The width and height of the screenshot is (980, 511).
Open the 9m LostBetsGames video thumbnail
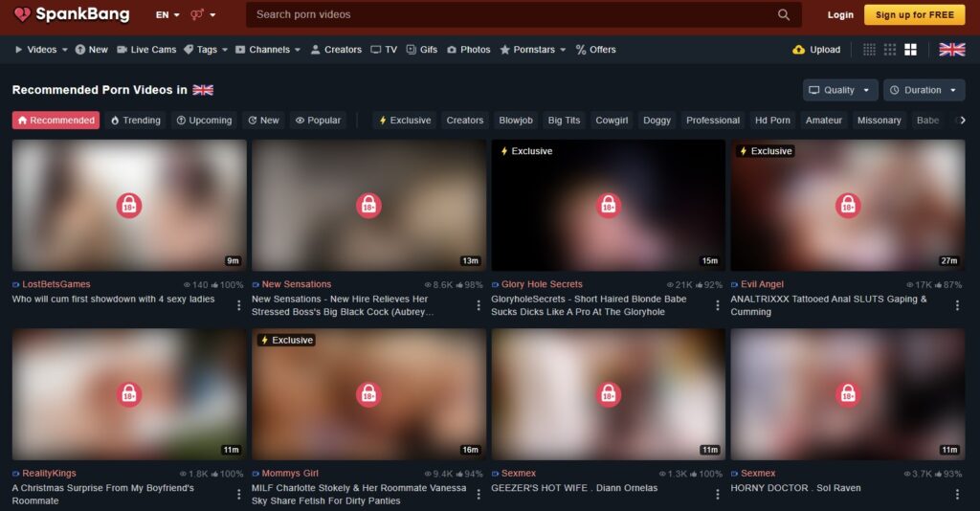coord(129,205)
